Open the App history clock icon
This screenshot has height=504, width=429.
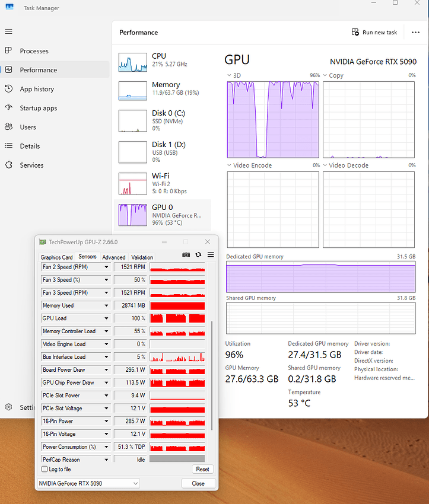pos(9,89)
